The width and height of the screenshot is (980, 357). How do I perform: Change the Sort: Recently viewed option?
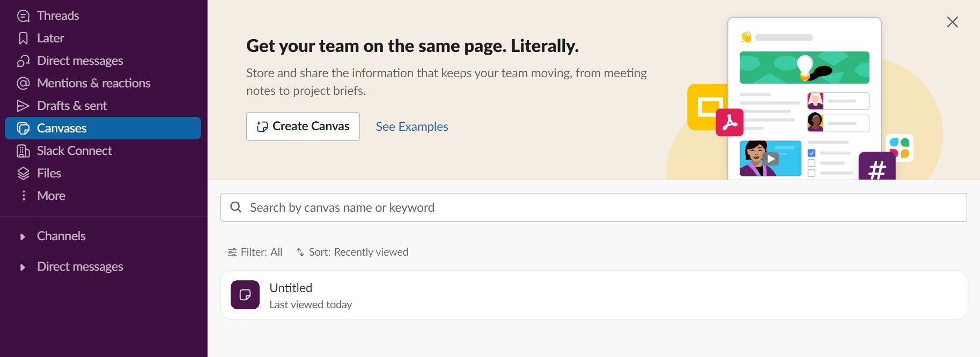tap(352, 252)
